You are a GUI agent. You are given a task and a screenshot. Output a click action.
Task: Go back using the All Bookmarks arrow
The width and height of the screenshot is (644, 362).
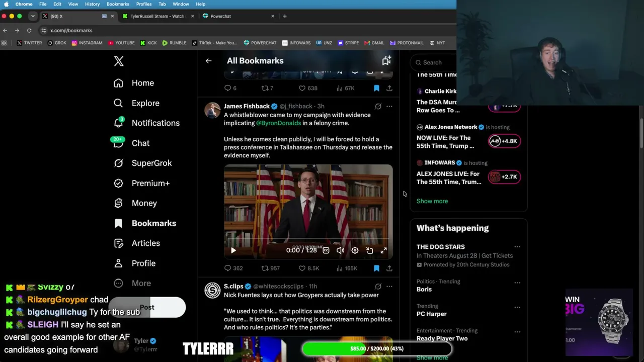coord(208,61)
